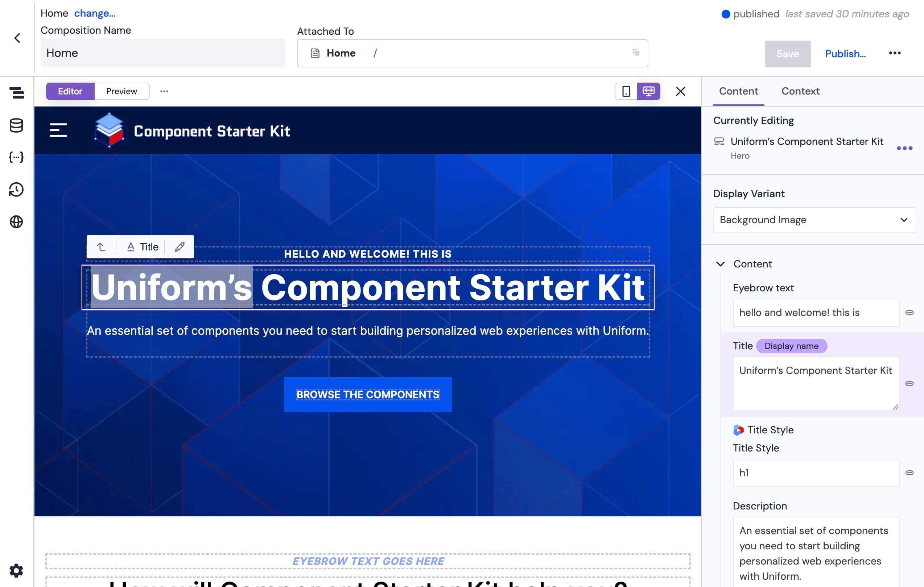This screenshot has height=587, width=924.
Task: Click link icon next to Eyebrow text
Action: pyautogui.click(x=909, y=312)
